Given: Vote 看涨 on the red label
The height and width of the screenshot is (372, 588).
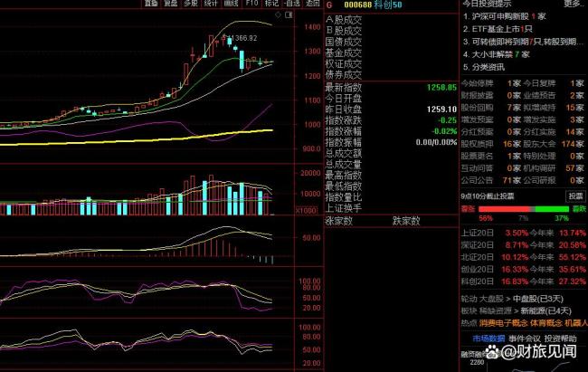Looking at the screenshot, I should pos(468,209).
